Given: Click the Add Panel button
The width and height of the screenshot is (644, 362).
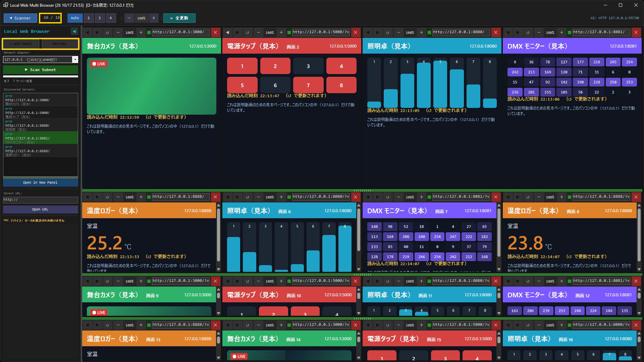Looking at the screenshot, I should coord(21,44).
